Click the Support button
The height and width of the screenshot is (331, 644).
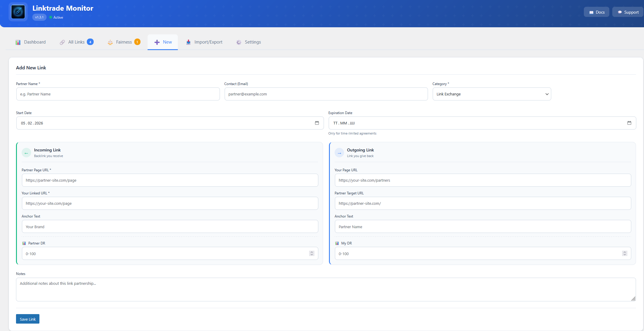point(627,12)
